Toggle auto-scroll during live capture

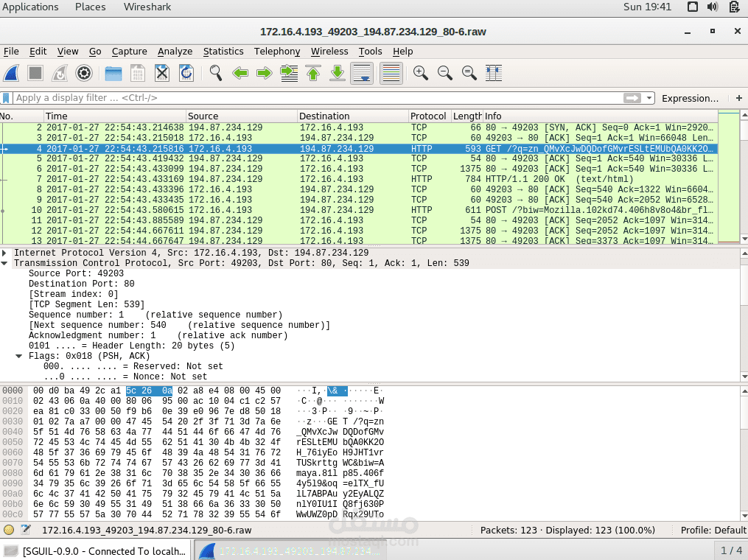pyautogui.click(x=362, y=73)
